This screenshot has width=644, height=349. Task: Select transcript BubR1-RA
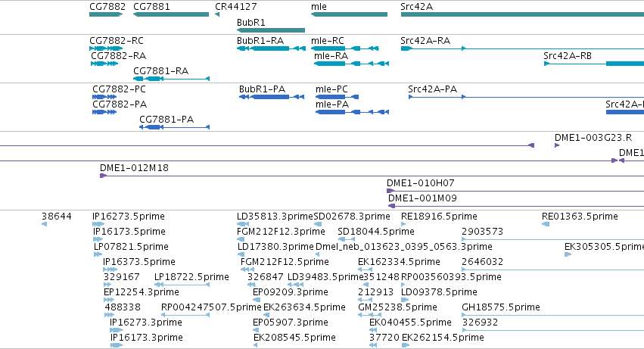pyautogui.click(x=260, y=41)
